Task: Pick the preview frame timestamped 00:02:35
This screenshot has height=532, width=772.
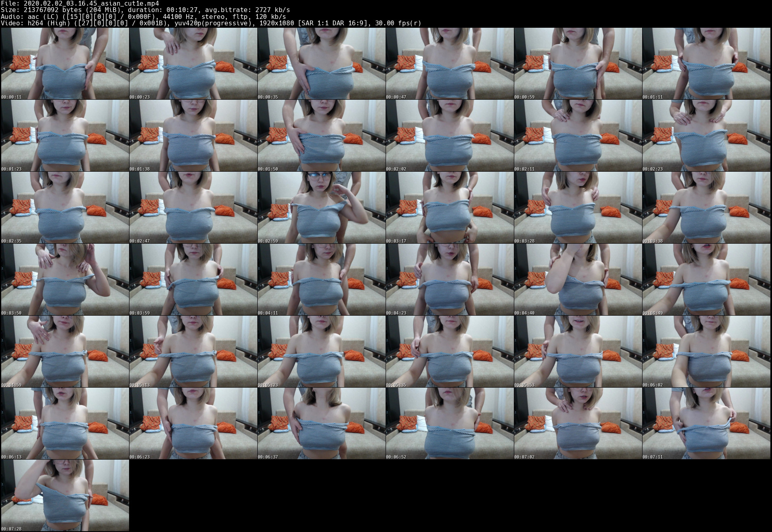Action: pyautogui.click(x=65, y=207)
